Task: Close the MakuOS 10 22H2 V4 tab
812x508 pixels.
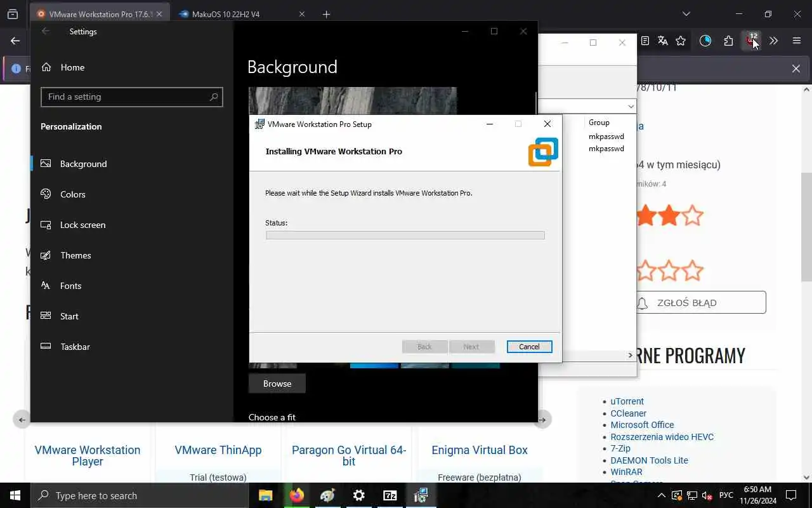Action: coord(302,14)
